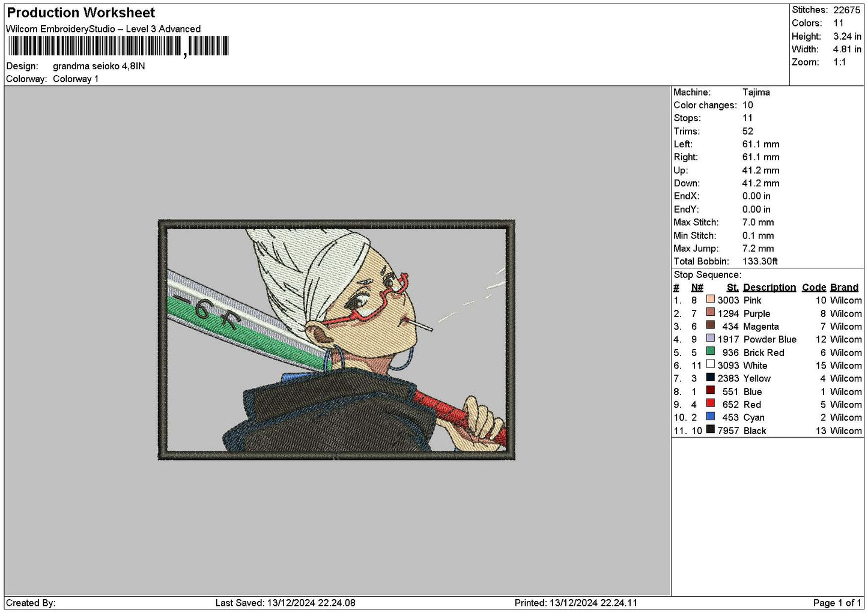Click the Left extent value

pyautogui.click(x=761, y=144)
